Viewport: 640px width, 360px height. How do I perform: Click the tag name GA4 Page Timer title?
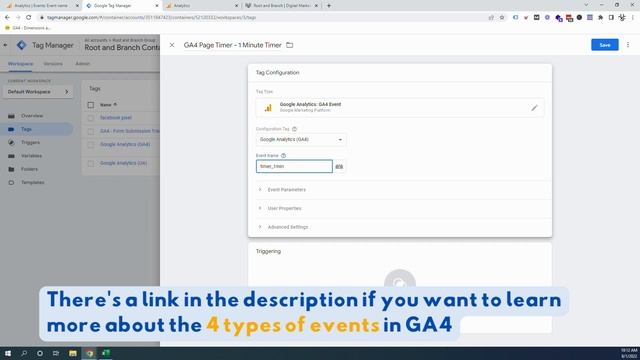(x=233, y=45)
